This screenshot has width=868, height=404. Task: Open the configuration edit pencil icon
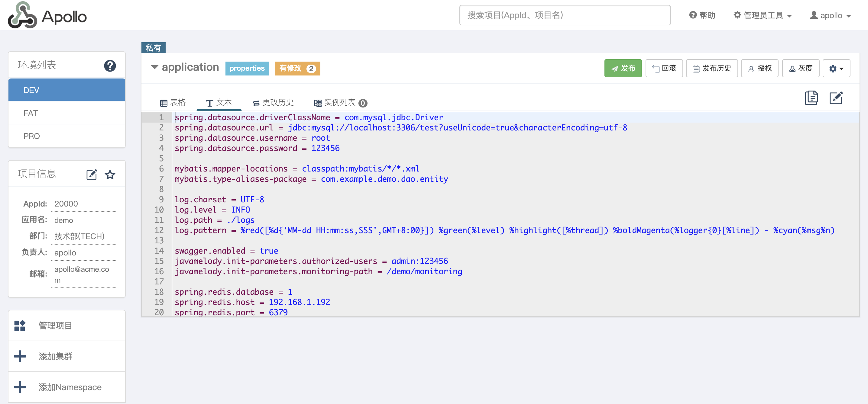pos(836,98)
